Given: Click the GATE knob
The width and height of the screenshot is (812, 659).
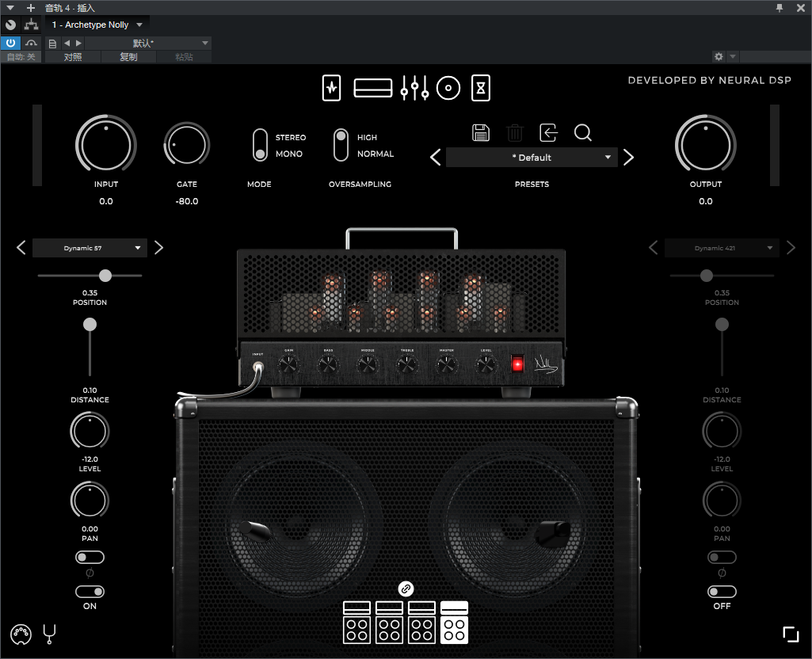Looking at the screenshot, I should point(187,144).
